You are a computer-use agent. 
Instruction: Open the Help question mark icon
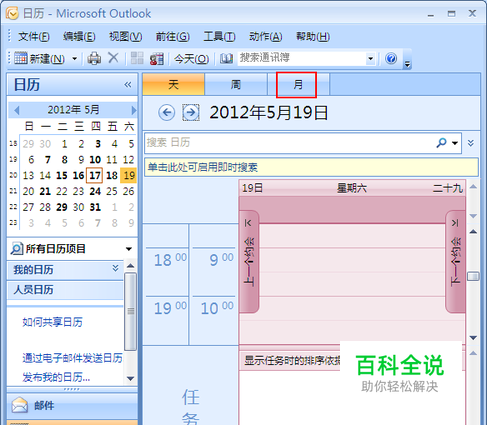click(391, 58)
